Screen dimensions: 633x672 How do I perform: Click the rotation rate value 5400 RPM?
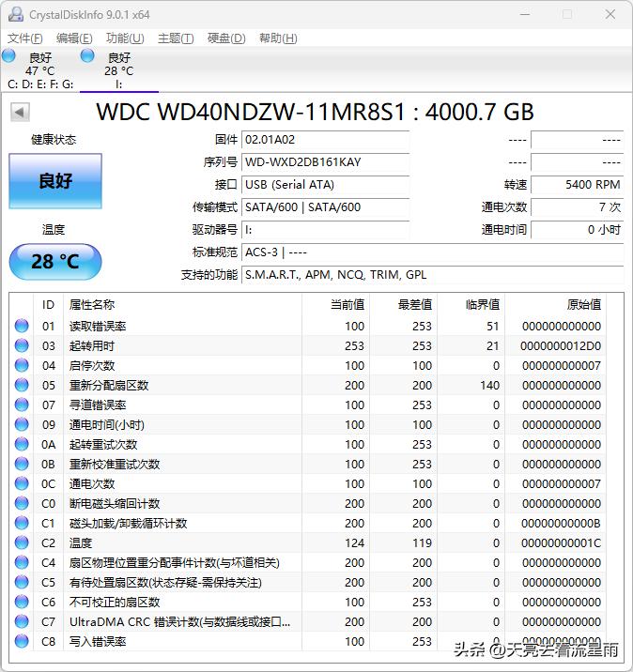pyautogui.click(x=578, y=185)
